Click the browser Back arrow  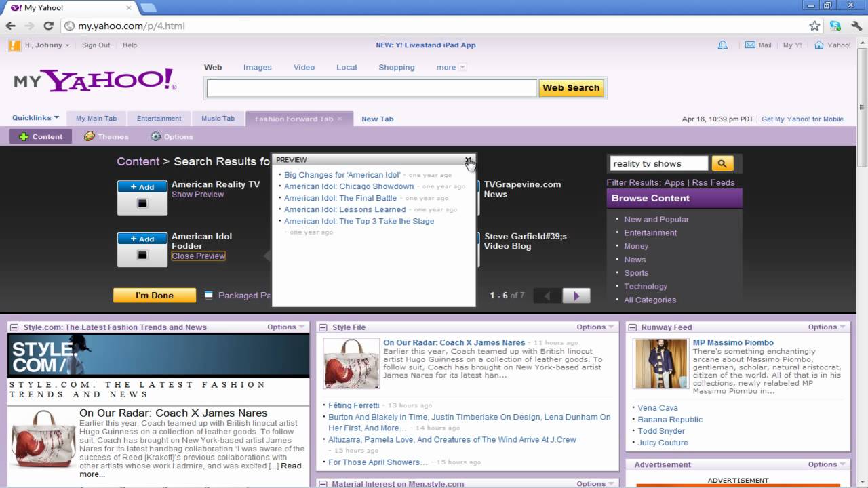10,26
